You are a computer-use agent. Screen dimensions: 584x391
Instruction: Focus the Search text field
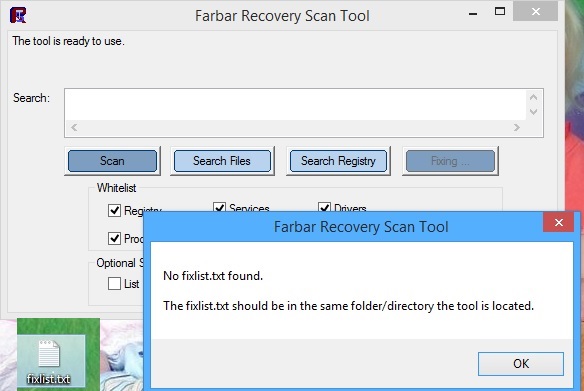[295, 105]
